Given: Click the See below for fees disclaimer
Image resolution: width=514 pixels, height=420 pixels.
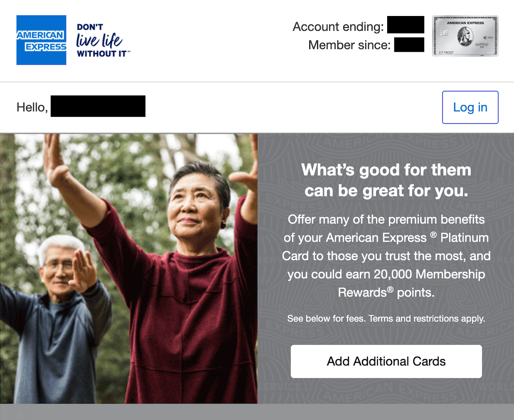Looking at the screenshot, I should 327,319.
